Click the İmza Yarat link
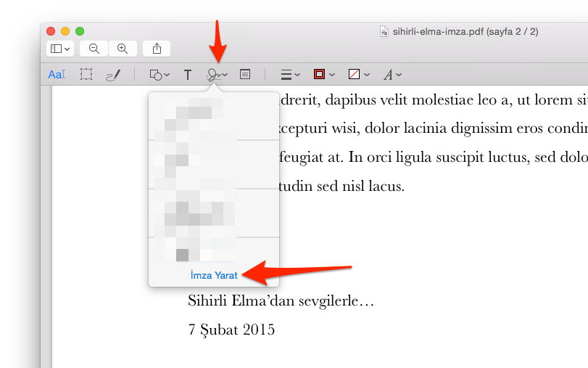This screenshot has width=588, height=368. click(x=213, y=276)
